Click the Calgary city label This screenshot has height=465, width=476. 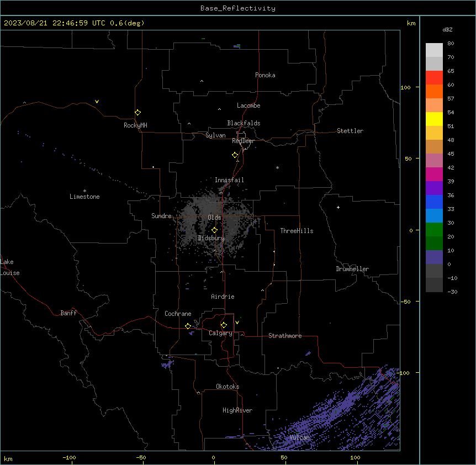(x=220, y=333)
